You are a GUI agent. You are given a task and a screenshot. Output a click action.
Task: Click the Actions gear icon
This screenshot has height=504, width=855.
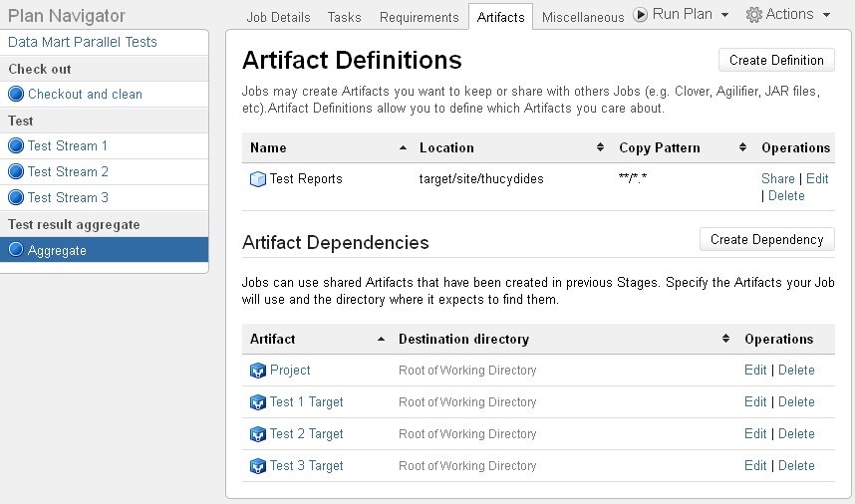click(x=753, y=15)
